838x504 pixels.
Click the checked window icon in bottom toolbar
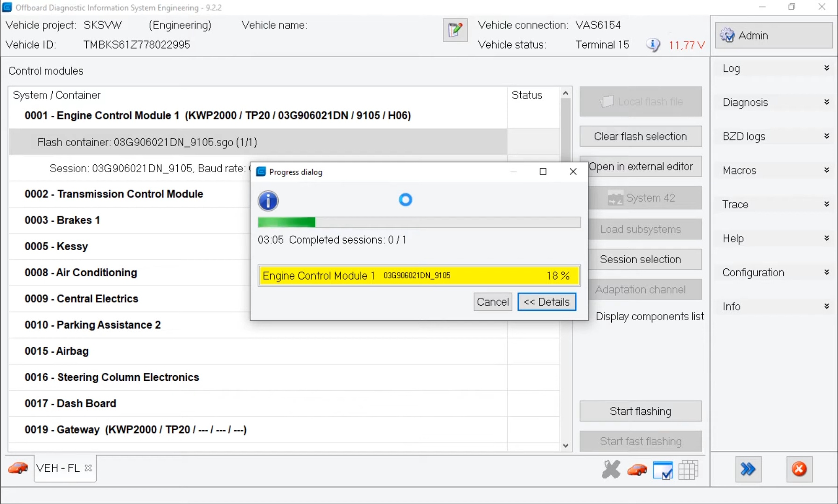click(x=663, y=470)
